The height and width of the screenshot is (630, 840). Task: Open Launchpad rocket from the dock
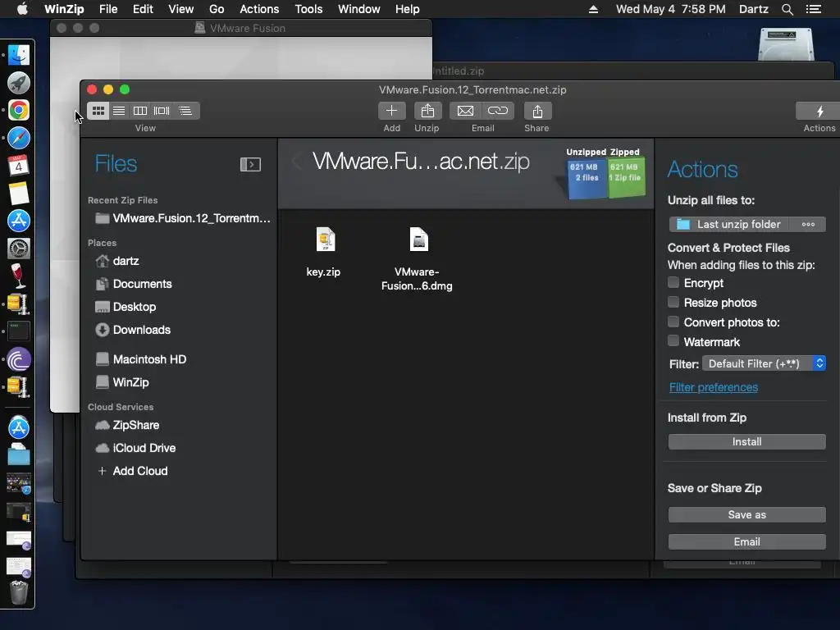[19, 83]
